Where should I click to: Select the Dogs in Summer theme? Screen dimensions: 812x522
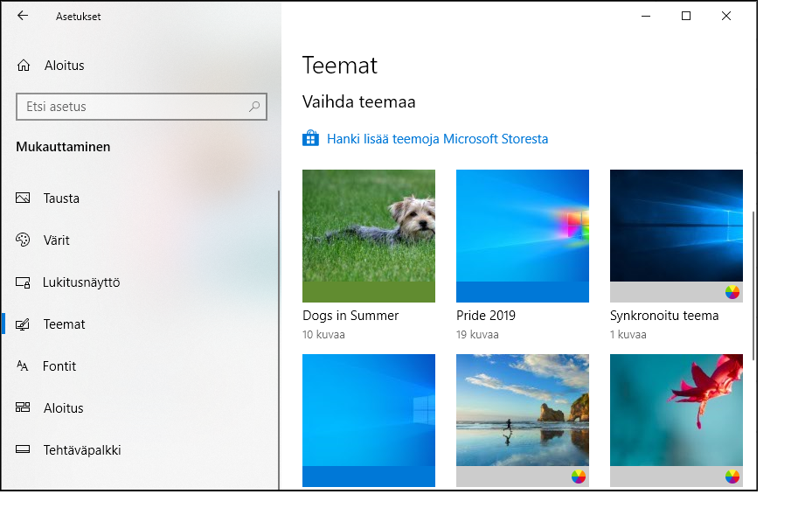tap(368, 236)
